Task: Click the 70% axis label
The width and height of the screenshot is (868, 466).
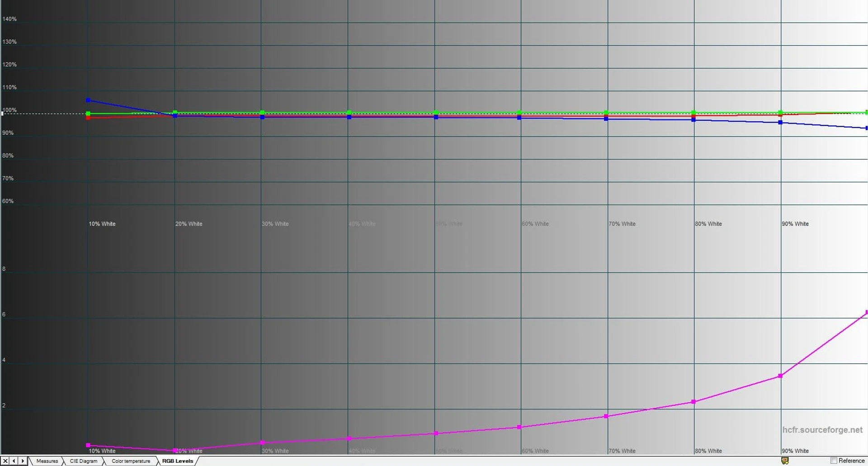Action: pos(8,178)
